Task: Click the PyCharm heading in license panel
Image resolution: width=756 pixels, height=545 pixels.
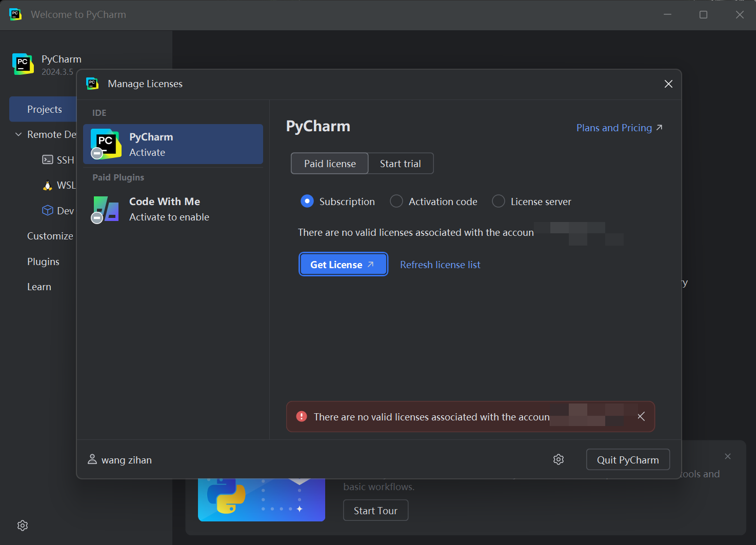Action: tap(318, 126)
